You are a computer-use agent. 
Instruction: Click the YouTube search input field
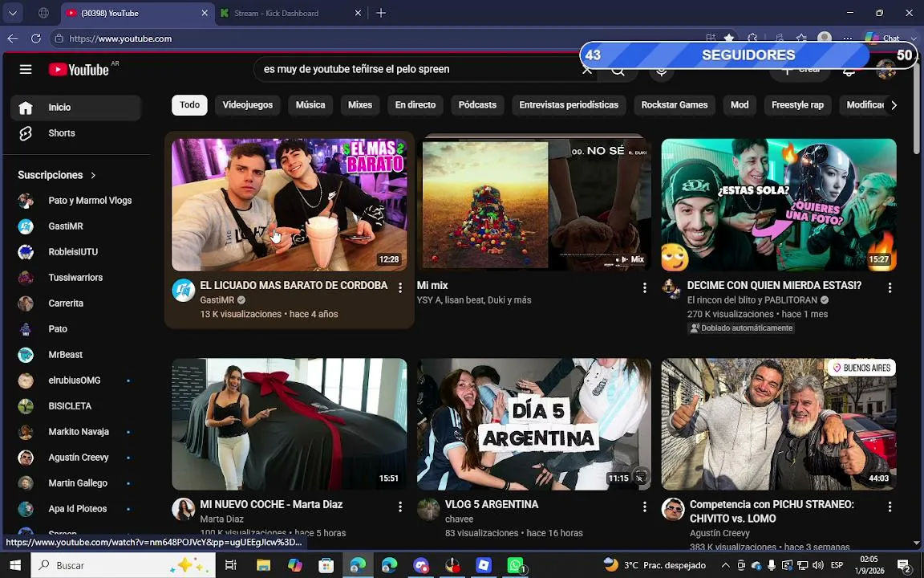(419, 70)
